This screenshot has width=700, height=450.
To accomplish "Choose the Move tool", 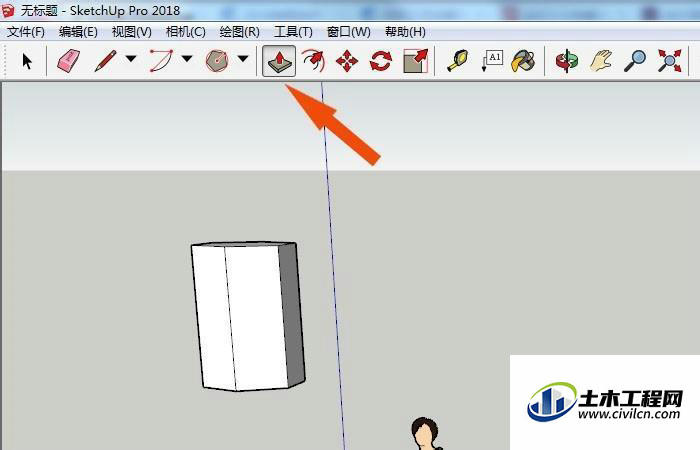I will point(347,61).
